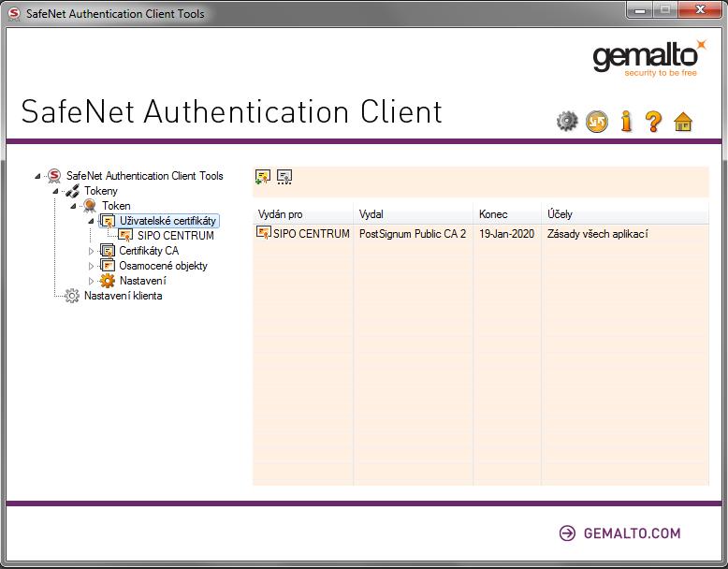728x569 pixels.
Task: Expand the Certifikáty CA node
Action: click(x=91, y=252)
